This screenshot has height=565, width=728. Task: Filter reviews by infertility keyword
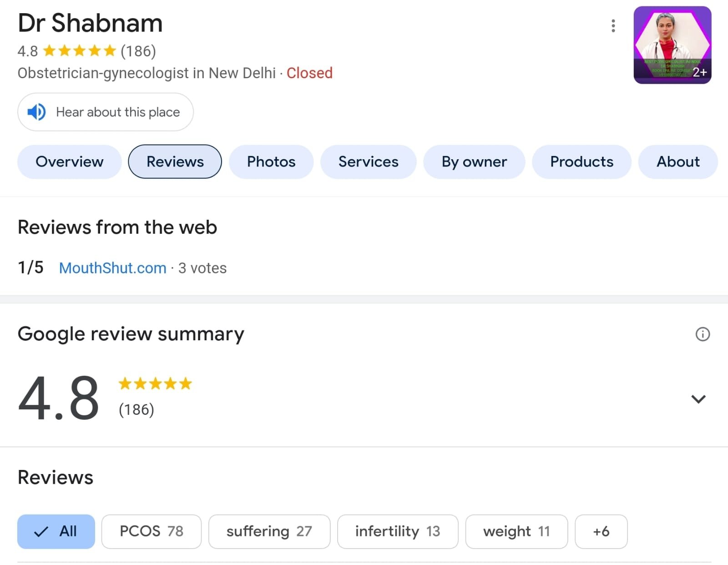click(x=397, y=531)
